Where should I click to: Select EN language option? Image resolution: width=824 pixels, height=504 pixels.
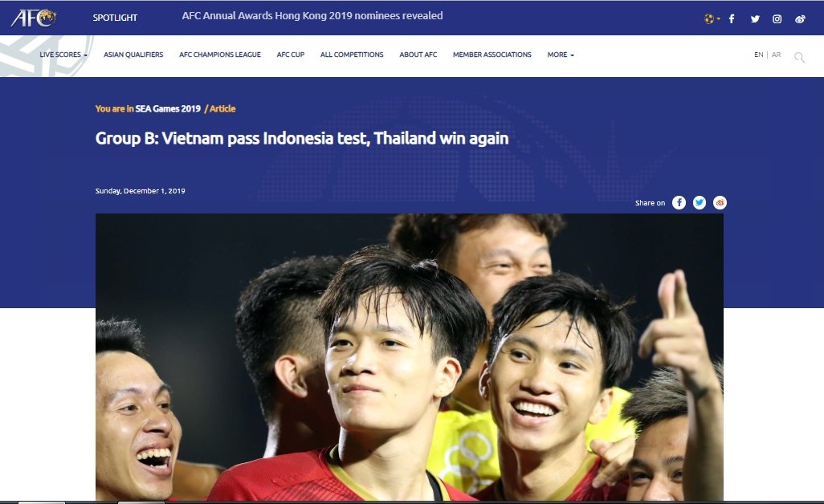click(x=758, y=55)
